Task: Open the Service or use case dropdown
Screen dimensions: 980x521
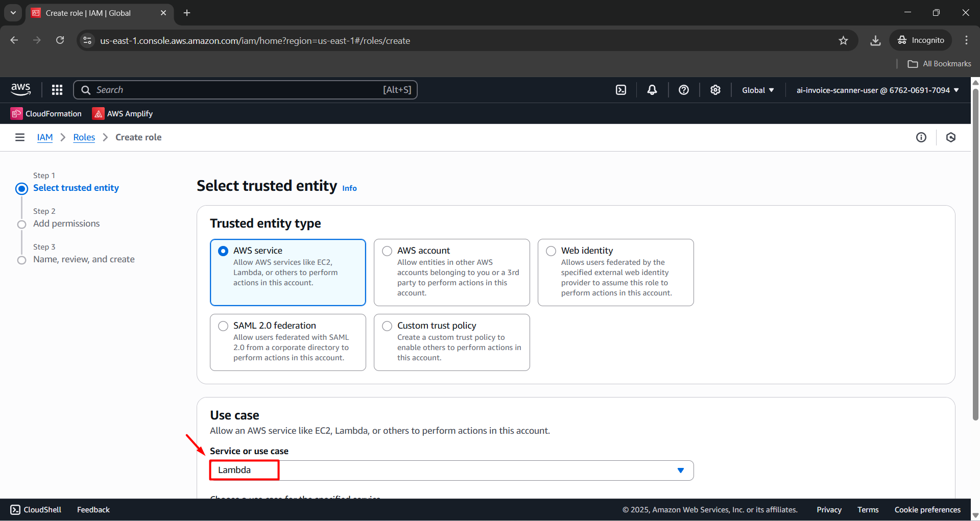Action: tap(680, 470)
